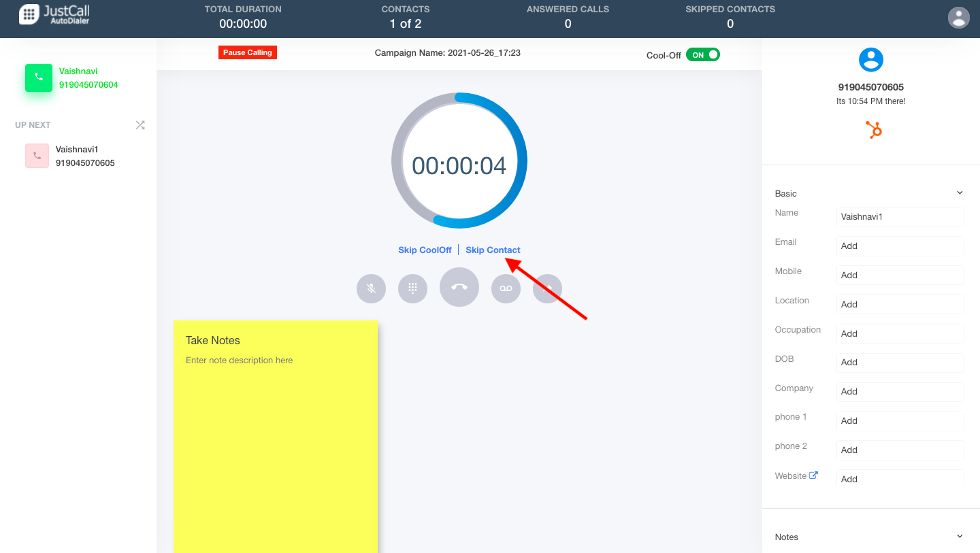Image resolution: width=980 pixels, height=553 pixels.
Task: Open the dialpad keypad icon
Action: click(412, 288)
